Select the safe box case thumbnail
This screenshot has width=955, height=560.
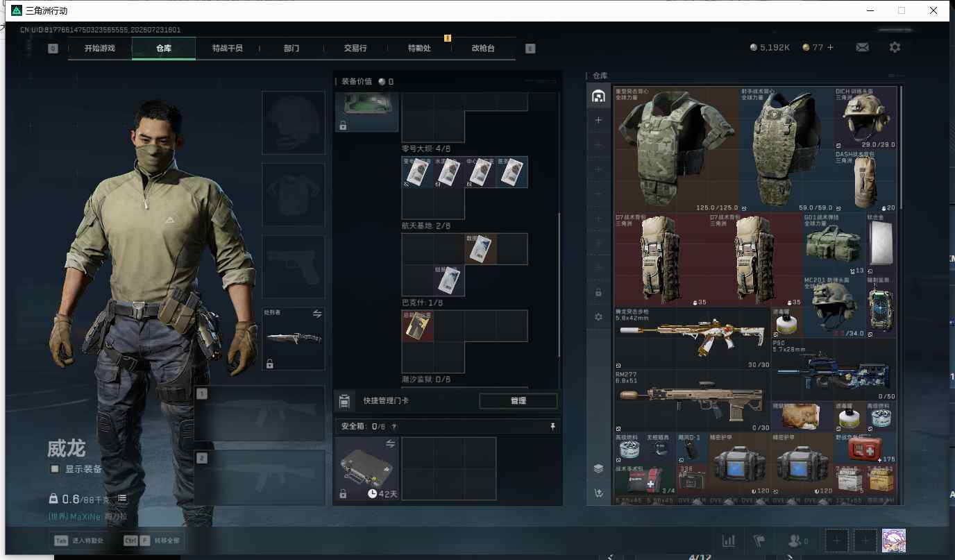(367, 469)
